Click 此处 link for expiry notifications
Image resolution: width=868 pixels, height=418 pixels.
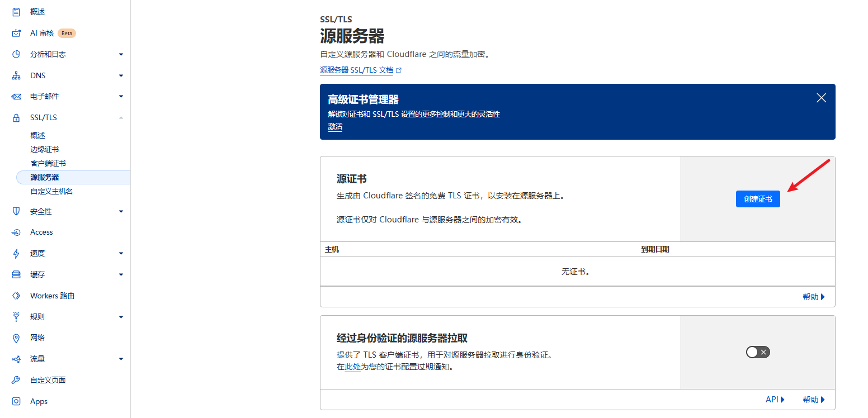(x=352, y=367)
